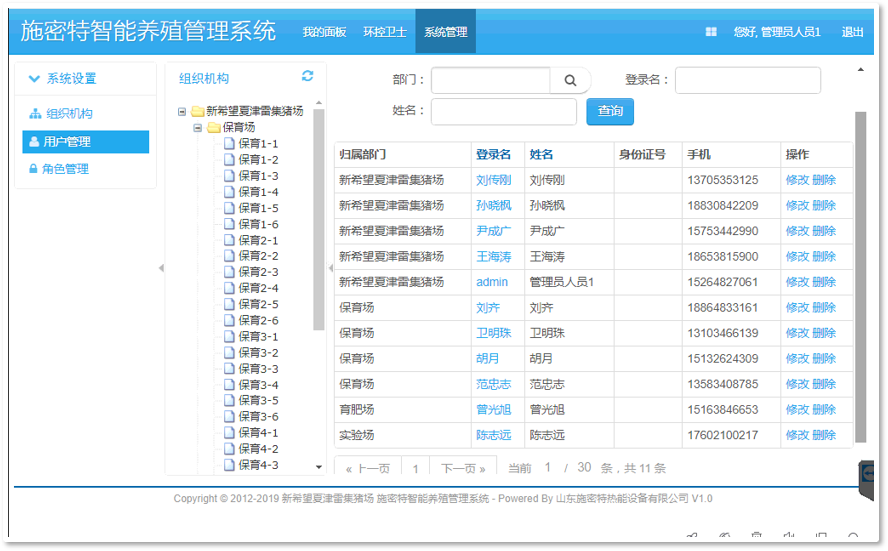The image size is (888, 551).
Task: Click the 保育场 folder icon in tree
Action: click(x=214, y=128)
